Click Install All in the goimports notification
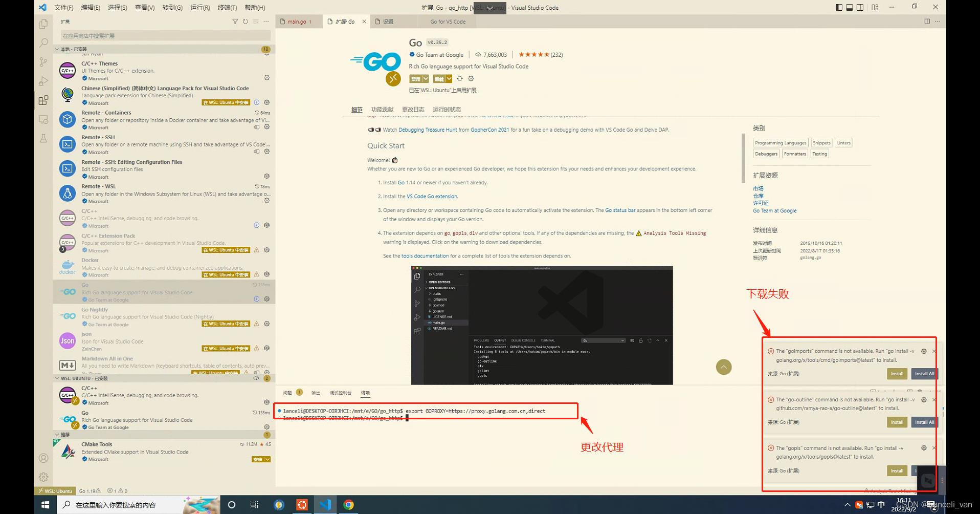The height and width of the screenshot is (514, 980). pyautogui.click(x=924, y=374)
